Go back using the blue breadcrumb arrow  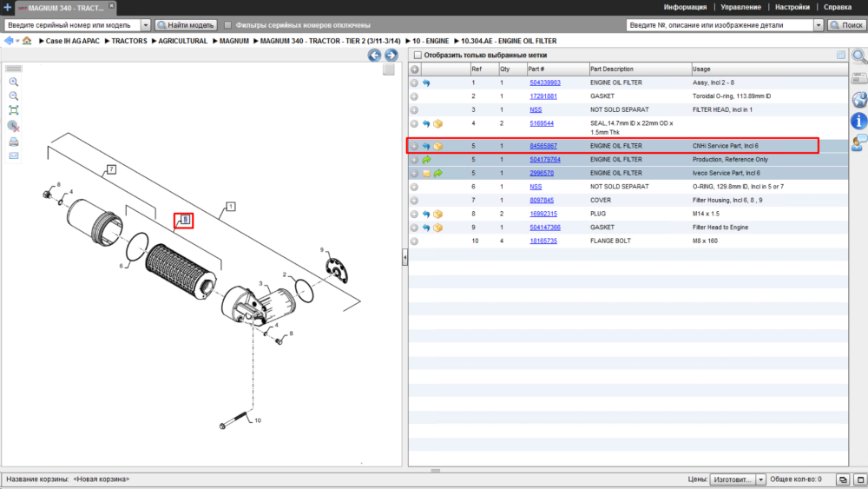tap(9, 41)
